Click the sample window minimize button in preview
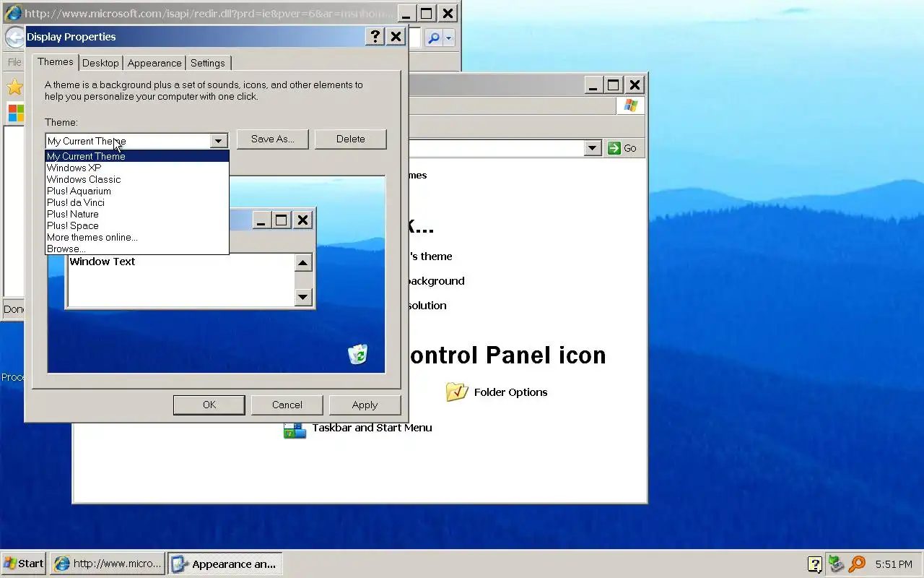Image resolution: width=924 pixels, height=578 pixels. click(261, 220)
